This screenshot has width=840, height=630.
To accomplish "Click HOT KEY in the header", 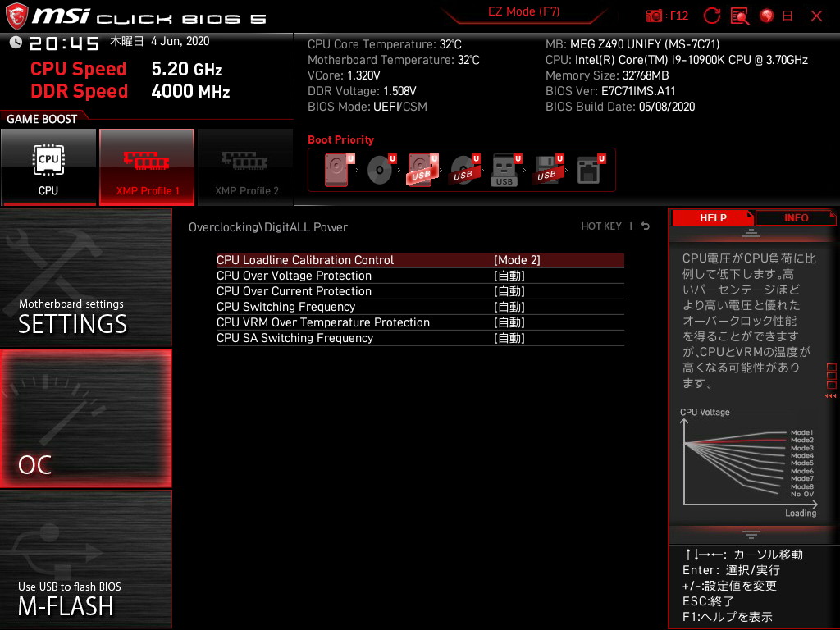I will click(601, 226).
